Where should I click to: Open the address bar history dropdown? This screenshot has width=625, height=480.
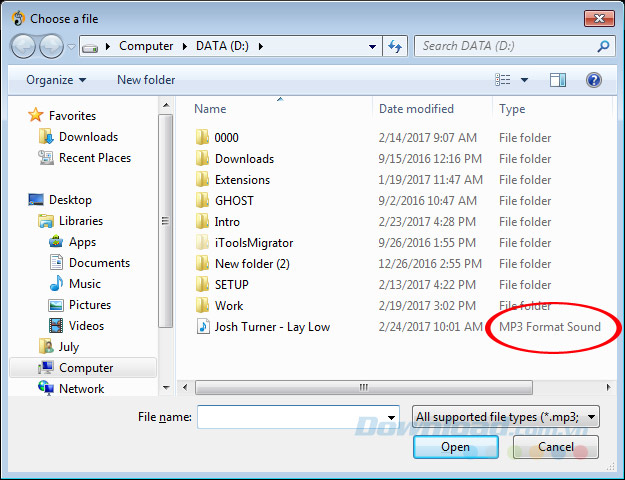(372, 47)
